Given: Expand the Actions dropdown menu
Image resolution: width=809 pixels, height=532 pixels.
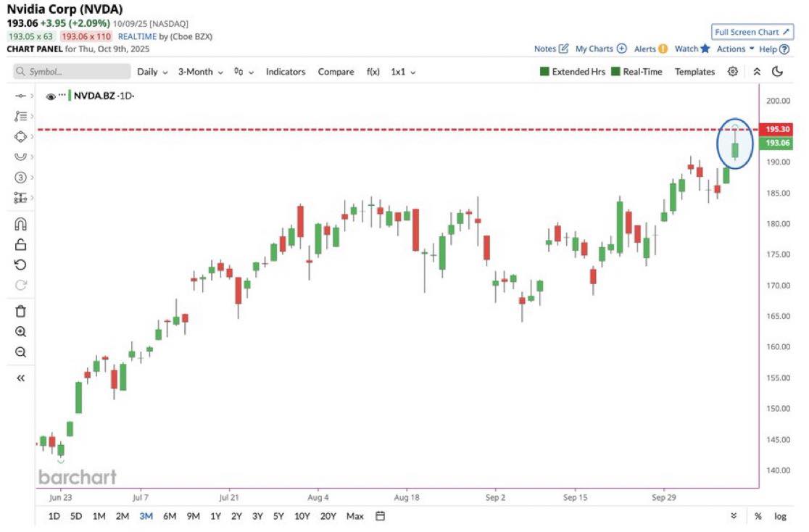Looking at the screenshot, I should pyautogui.click(x=736, y=49).
